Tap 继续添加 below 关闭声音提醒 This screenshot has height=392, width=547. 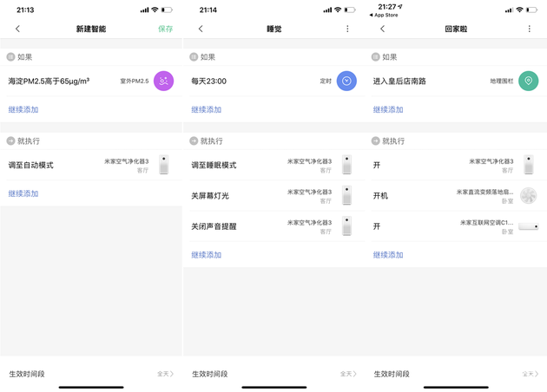pos(207,255)
